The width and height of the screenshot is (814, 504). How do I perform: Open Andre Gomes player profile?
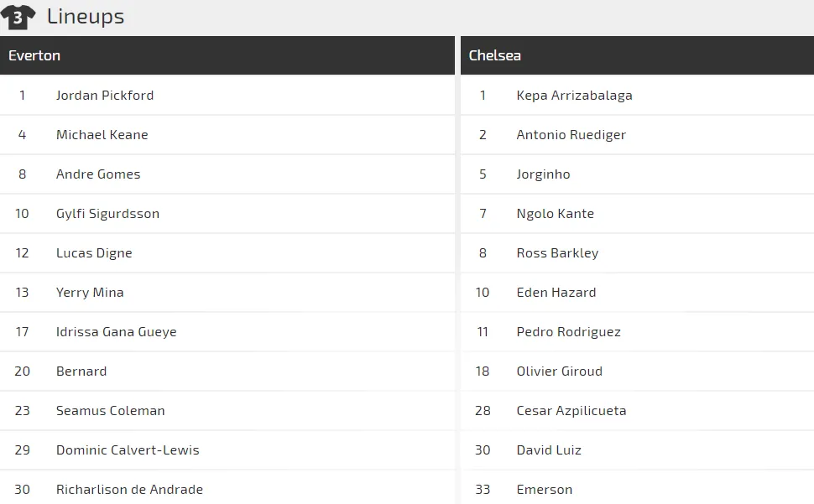[98, 174]
